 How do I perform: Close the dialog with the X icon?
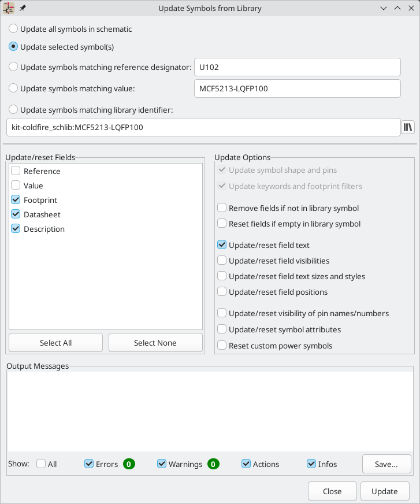pyautogui.click(x=411, y=8)
